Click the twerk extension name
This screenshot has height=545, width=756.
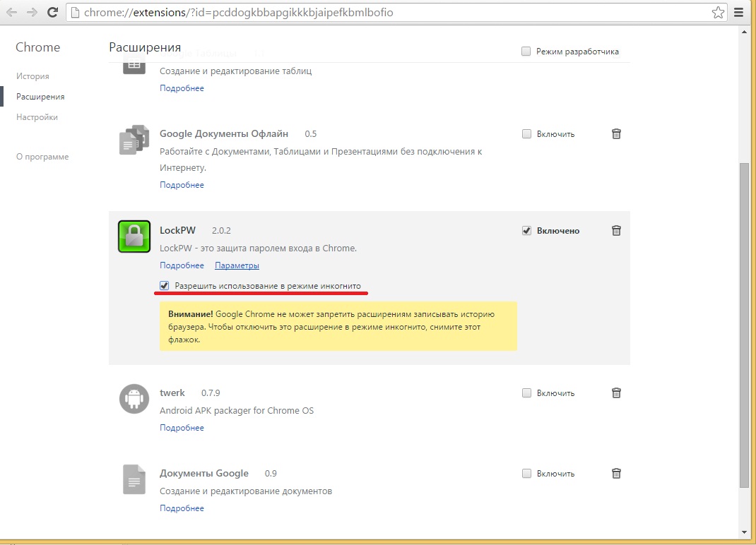click(x=172, y=393)
